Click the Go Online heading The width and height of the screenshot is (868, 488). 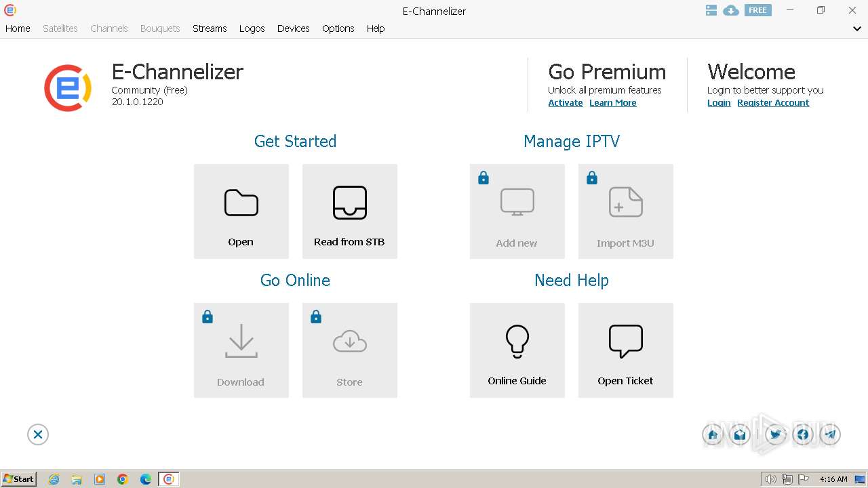296,280
